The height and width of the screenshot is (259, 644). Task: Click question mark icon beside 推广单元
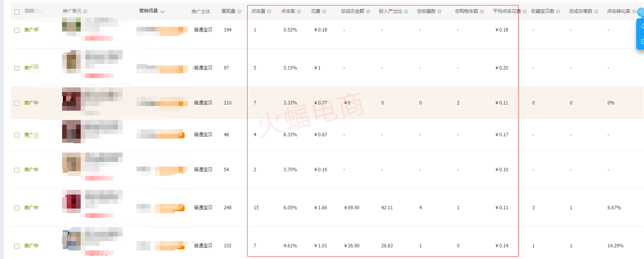[85, 12]
